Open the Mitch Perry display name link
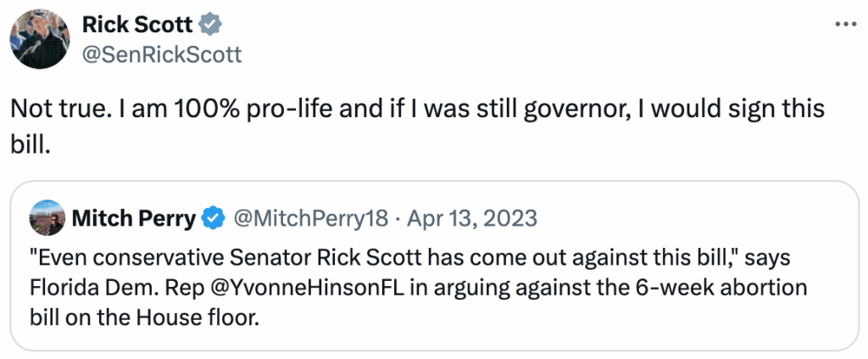The height and width of the screenshot is (359, 868). click(x=135, y=219)
